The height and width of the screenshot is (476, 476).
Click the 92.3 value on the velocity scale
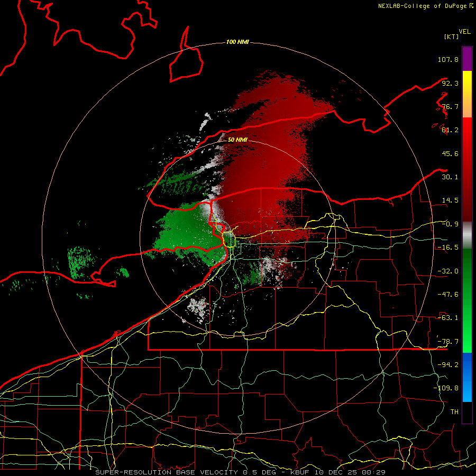pos(450,83)
